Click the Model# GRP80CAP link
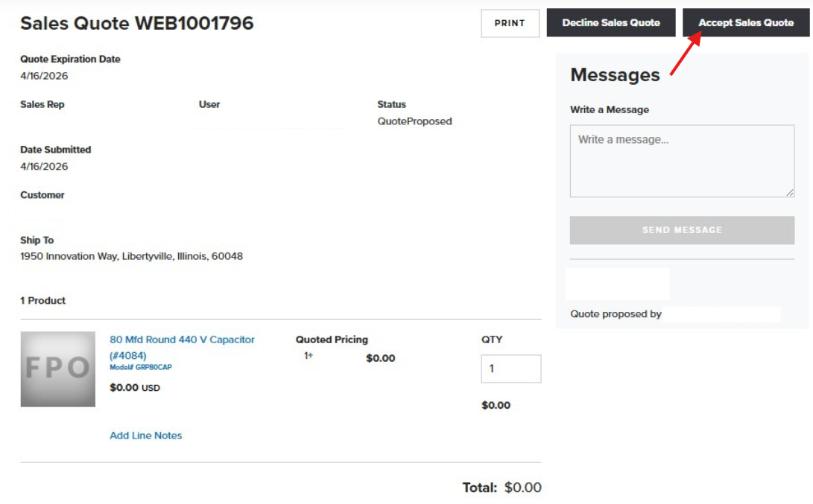This screenshot has width=813, height=504. click(141, 367)
